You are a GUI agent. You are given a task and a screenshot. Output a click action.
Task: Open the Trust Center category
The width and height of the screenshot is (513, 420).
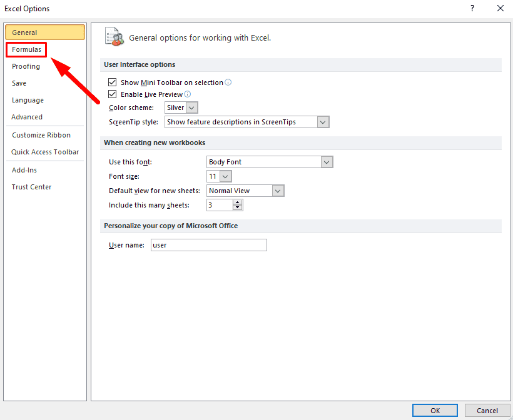click(31, 187)
